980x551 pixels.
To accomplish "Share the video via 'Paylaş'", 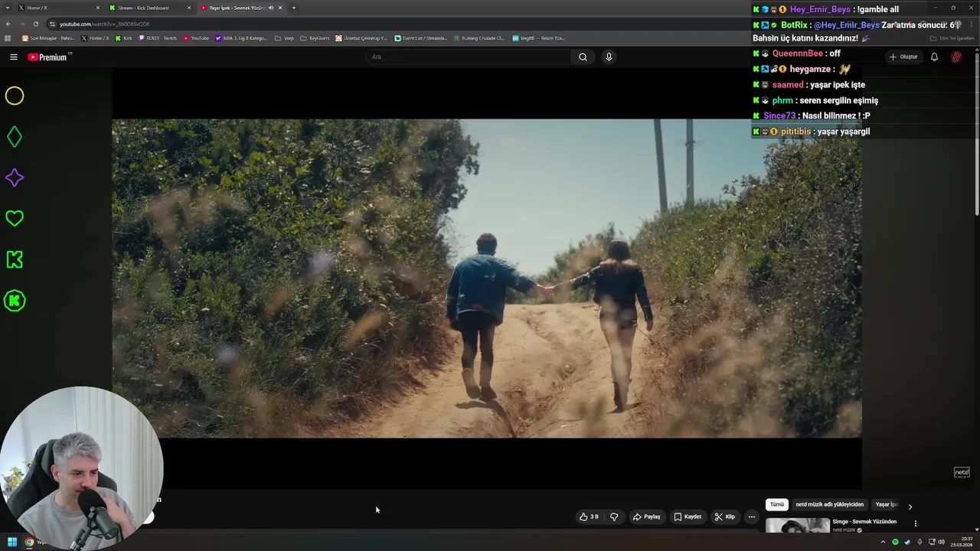I will [x=646, y=517].
